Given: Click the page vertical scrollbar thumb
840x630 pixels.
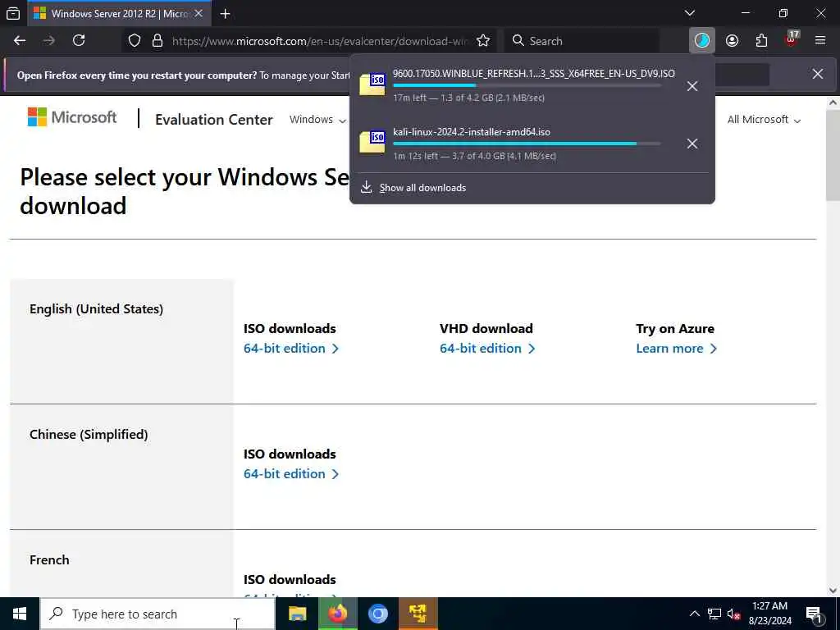Looking at the screenshot, I should (833, 155).
